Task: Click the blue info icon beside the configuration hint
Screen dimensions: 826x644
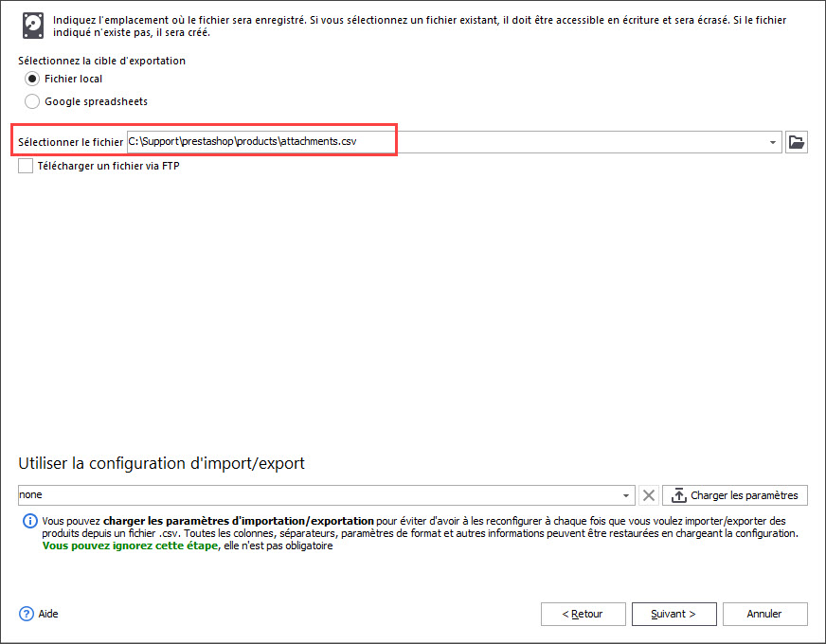Action: point(30,521)
